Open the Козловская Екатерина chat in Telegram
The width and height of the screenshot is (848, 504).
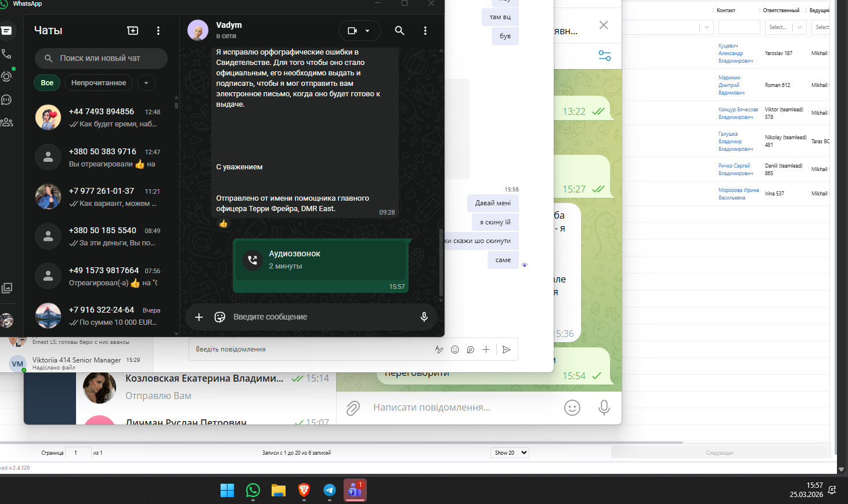(206, 387)
